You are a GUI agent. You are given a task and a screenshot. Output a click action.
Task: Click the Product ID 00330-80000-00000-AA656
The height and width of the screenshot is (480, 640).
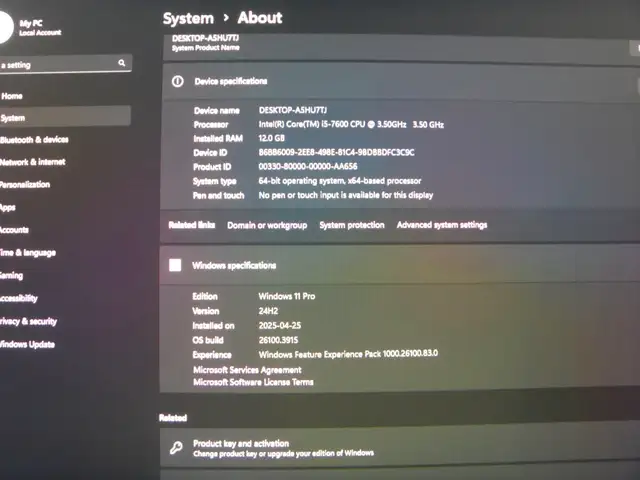pos(308,166)
